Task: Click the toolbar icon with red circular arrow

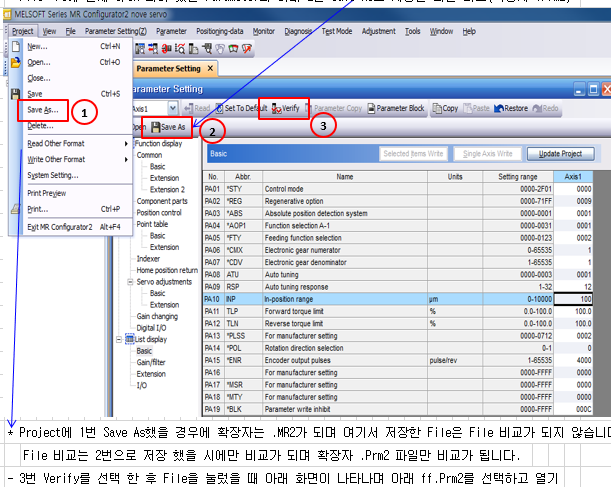Action: [x=167, y=49]
